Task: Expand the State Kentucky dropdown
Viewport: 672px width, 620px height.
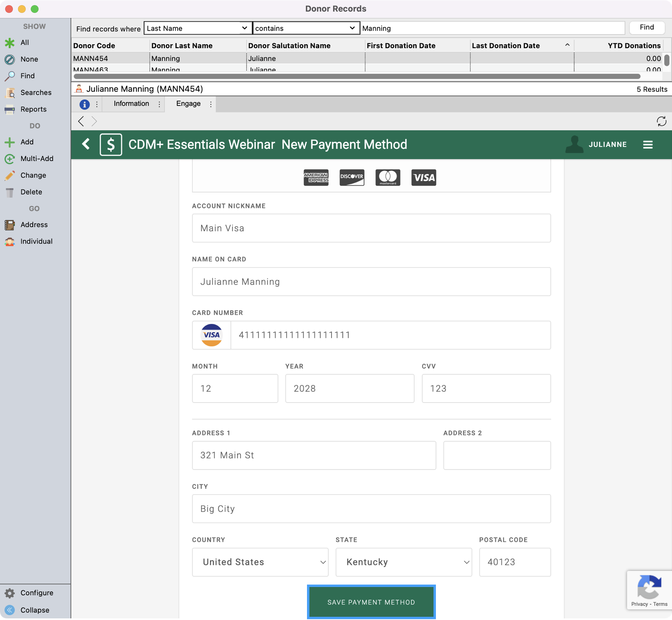Action: (x=404, y=562)
